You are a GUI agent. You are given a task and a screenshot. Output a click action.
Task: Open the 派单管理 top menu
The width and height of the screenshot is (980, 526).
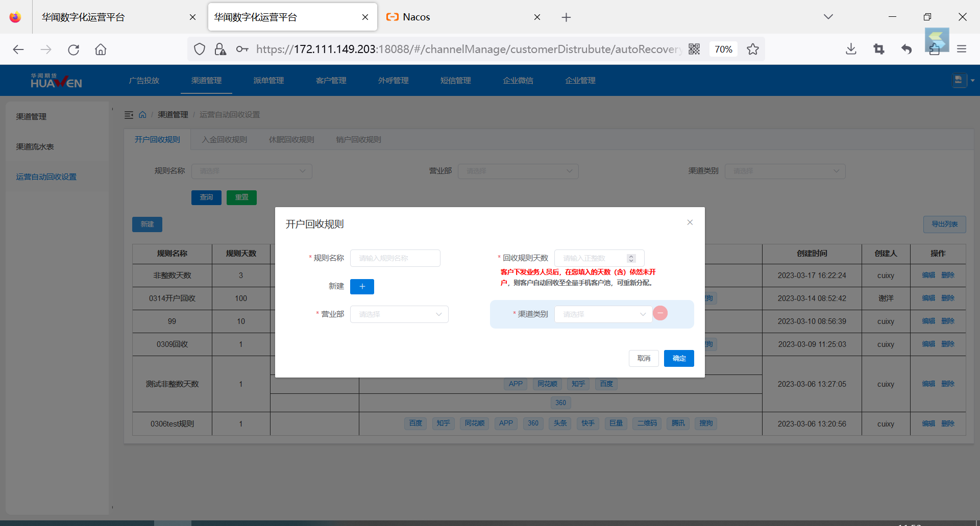[x=268, y=81]
